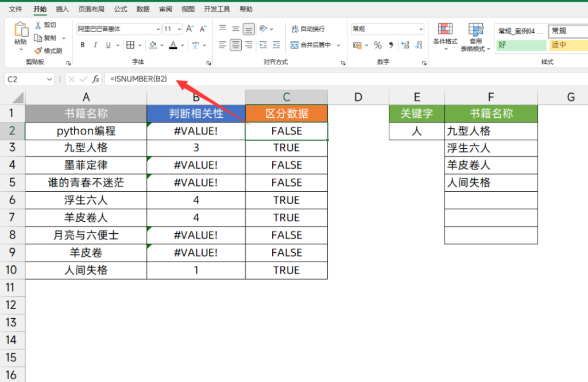Click the text orientation icon
Viewport: 588px width, 382px height.
[263, 29]
